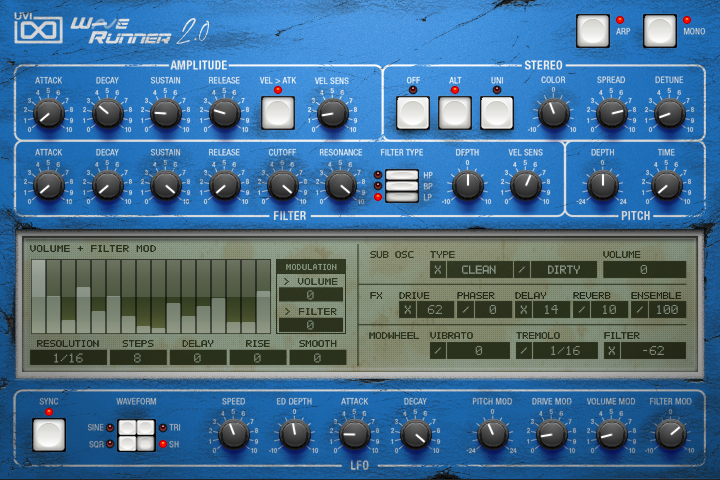This screenshot has height=480, width=720.
Task: Click the Pitch DEPTH knob
Action: tap(602, 186)
